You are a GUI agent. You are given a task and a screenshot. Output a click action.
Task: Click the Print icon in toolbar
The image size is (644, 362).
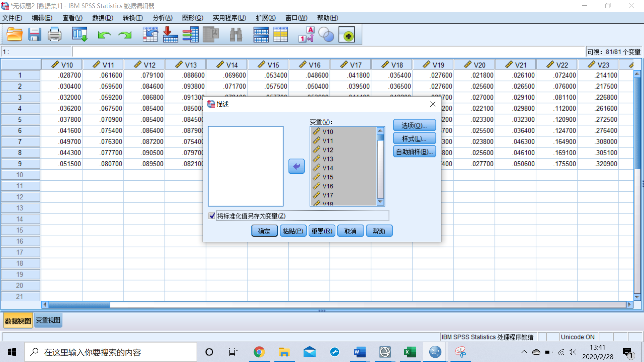click(x=54, y=35)
